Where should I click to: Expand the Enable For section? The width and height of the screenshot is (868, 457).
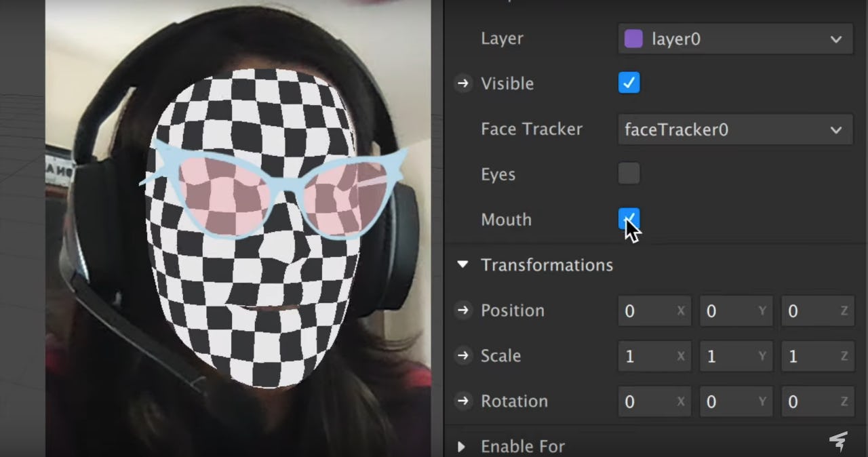(462, 446)
